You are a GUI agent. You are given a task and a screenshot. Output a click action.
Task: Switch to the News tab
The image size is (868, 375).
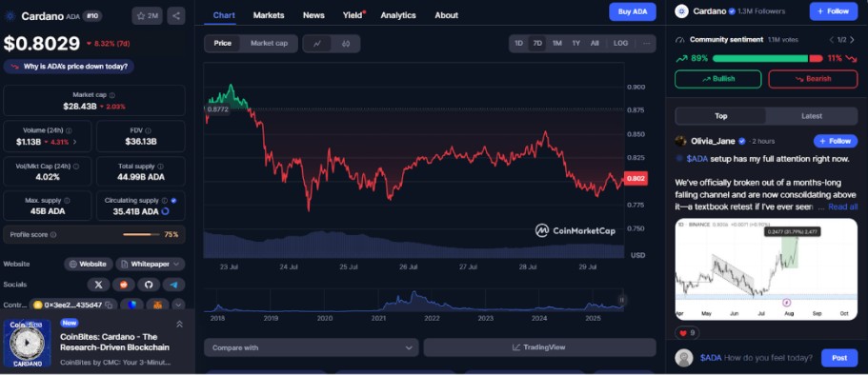coord(313,15)
